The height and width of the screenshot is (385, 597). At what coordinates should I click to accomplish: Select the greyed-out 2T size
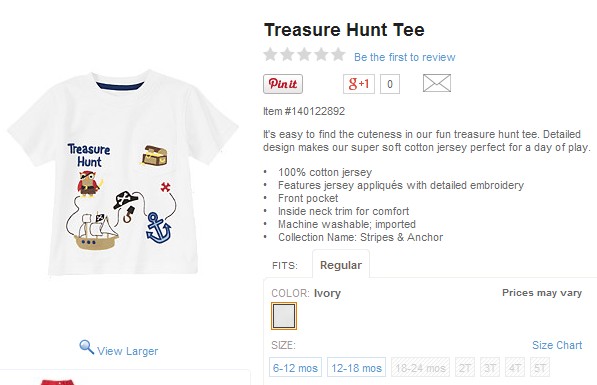[465, 367]
